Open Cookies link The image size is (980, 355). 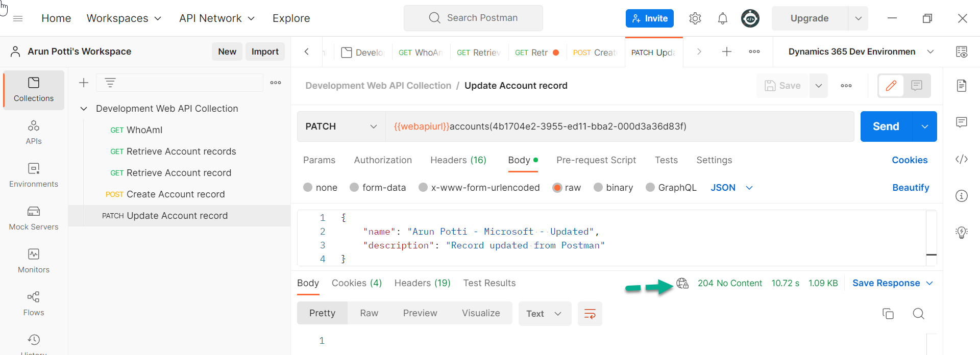tap(910, 160)
